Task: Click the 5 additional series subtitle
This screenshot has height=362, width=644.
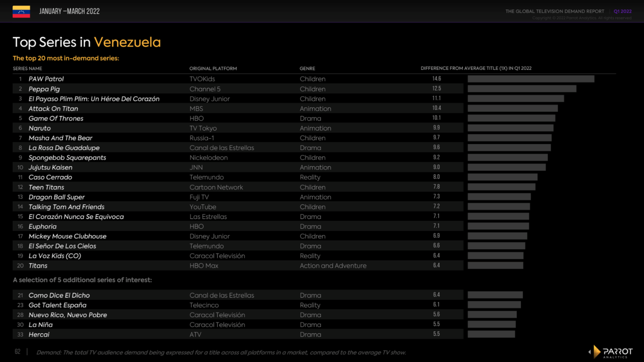Action: tap(82, 280)
